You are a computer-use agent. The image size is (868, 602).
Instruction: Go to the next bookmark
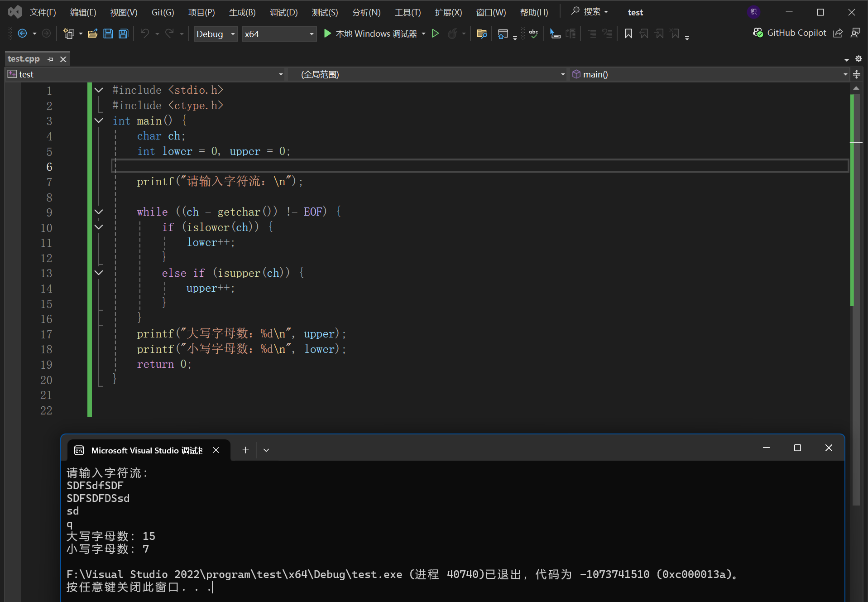pyautogui.click(x=659, y=34)
